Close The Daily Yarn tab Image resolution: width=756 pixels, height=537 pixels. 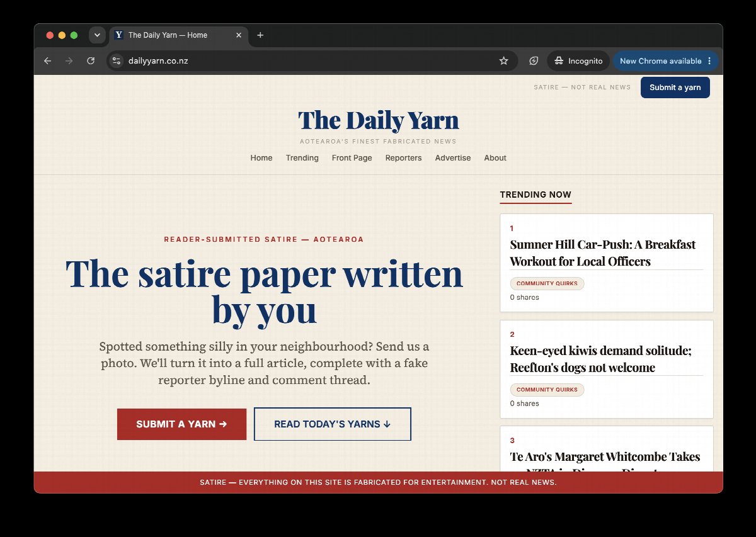238,35
